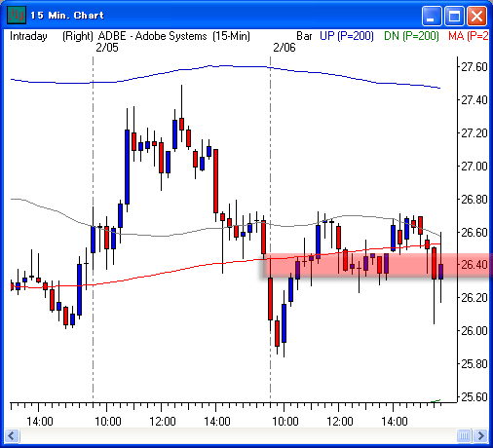The height and width of the screenshot is (448, 493).
Task: Click the pink highlighted price zone
Action: (377, 265)
